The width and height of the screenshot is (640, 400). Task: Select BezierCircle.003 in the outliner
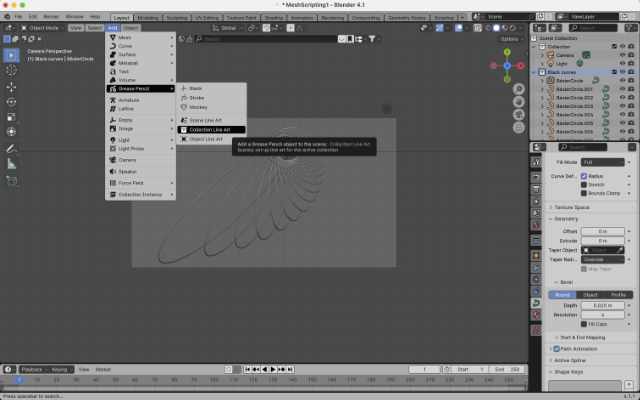(575, 106)
